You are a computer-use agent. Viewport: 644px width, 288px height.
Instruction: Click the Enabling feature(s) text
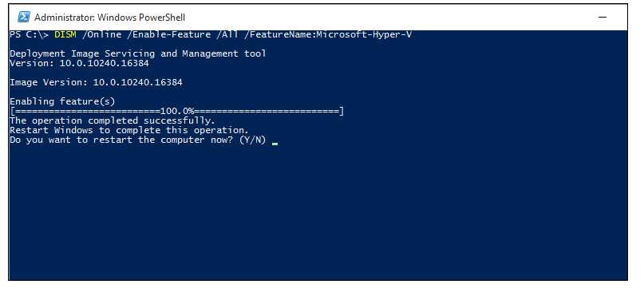tap(62, 101)
